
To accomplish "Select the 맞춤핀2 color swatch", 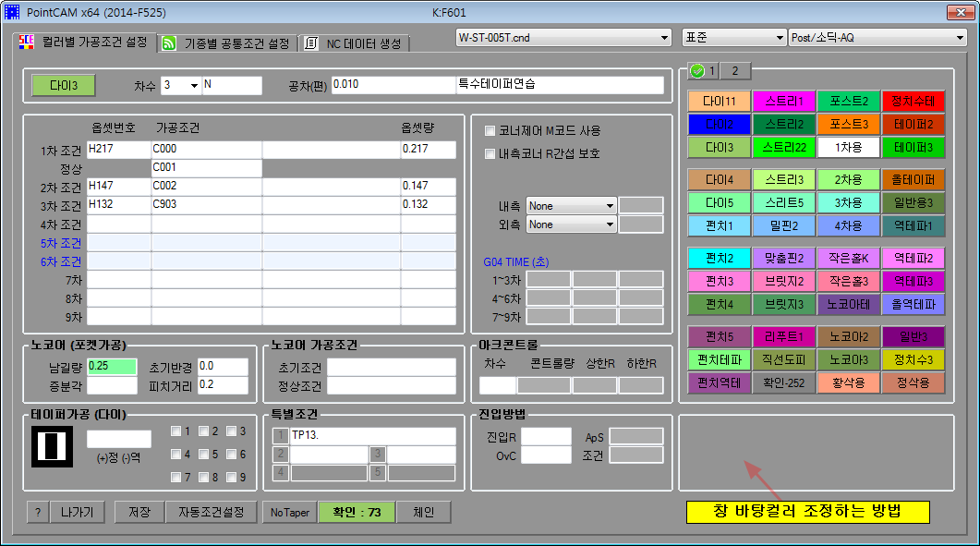I will point(784,259).
